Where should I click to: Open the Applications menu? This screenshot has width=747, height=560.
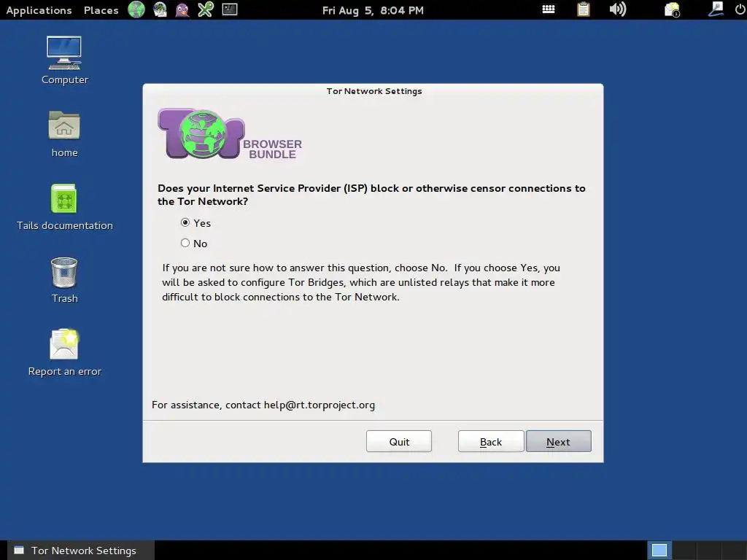(x=39, y=10)
